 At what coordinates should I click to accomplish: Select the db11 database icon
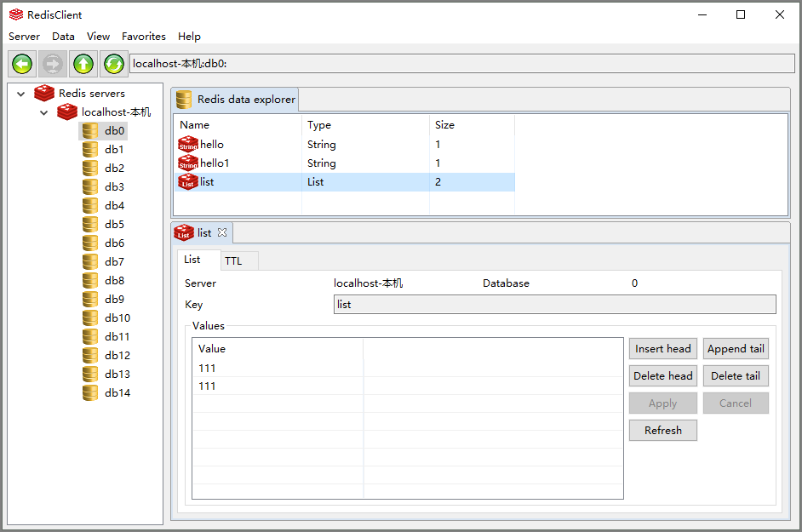click(90, 336)
